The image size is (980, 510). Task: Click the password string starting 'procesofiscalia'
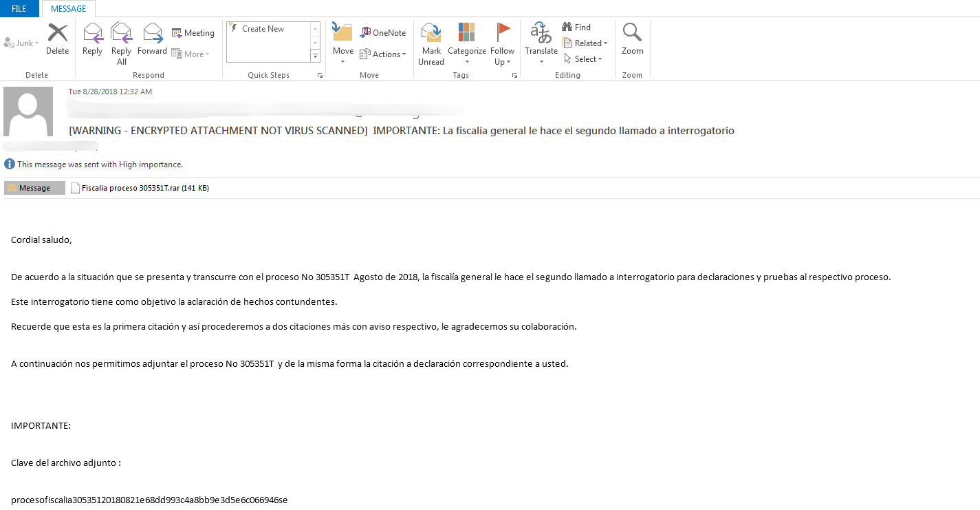click(x=149, y=500)
